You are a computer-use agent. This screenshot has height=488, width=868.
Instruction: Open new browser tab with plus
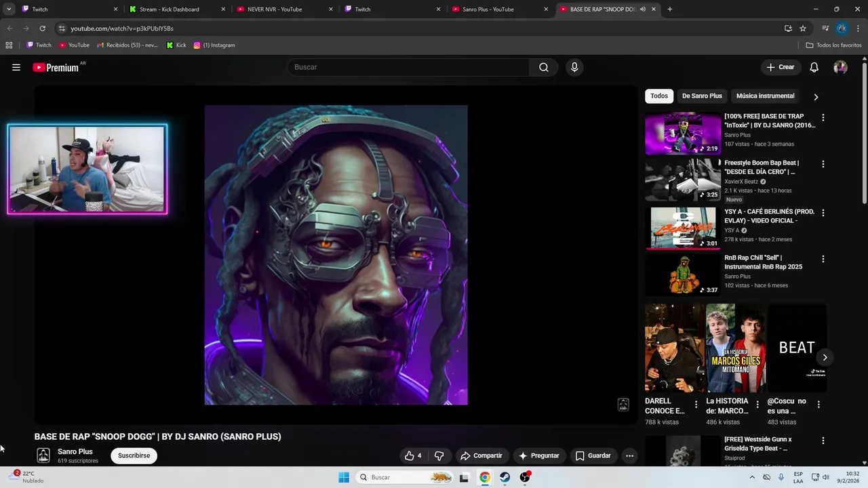(670, 9)
